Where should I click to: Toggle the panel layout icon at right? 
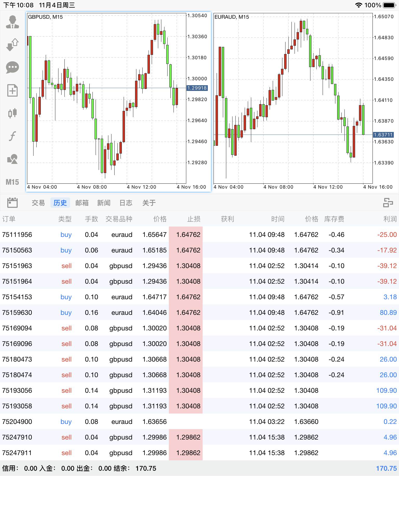[x=388, y=203]
